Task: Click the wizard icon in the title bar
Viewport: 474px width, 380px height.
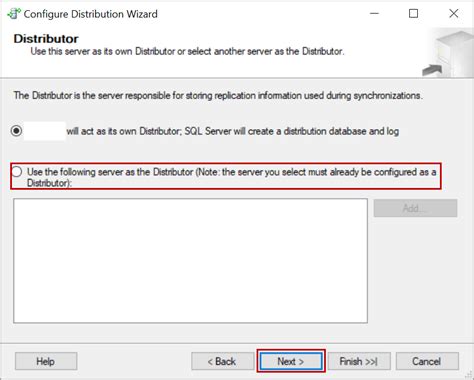Action: (x=14, y=14)
